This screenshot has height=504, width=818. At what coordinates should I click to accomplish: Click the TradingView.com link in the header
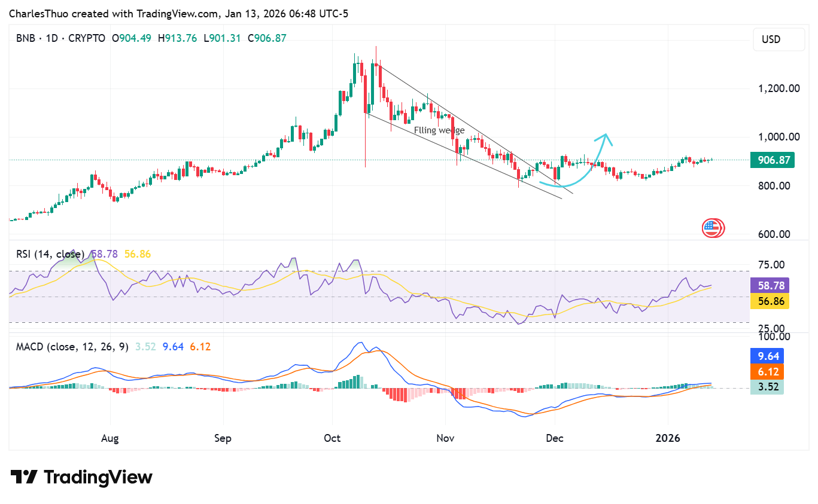[x=176, y=13]
